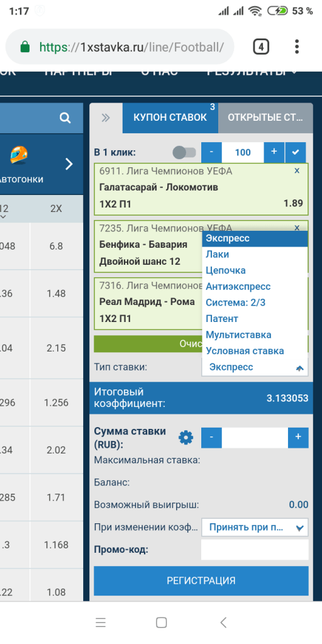The height and width of the screenshot is (644, 322).
Task: Open bet amount settings gear icon
Action: [x=186, y=438]
